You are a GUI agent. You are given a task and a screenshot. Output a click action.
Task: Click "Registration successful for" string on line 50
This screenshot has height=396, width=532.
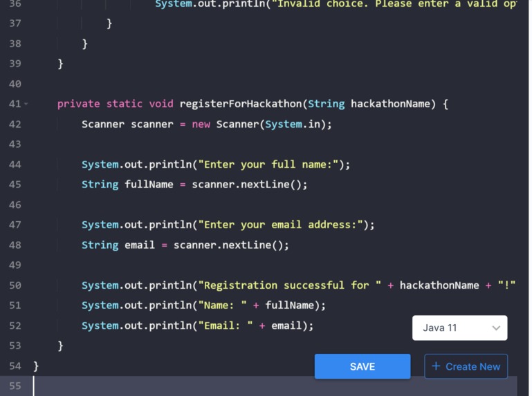coord(289,285)
